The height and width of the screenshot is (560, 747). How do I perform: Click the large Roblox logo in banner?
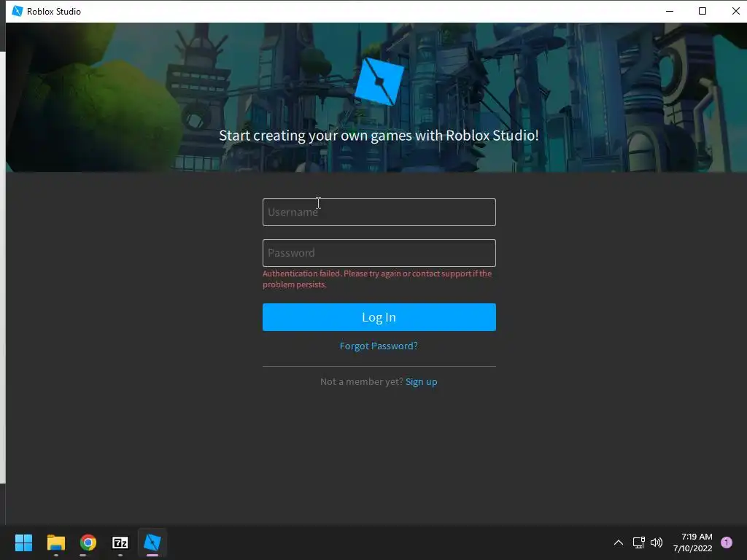point(379,82)
